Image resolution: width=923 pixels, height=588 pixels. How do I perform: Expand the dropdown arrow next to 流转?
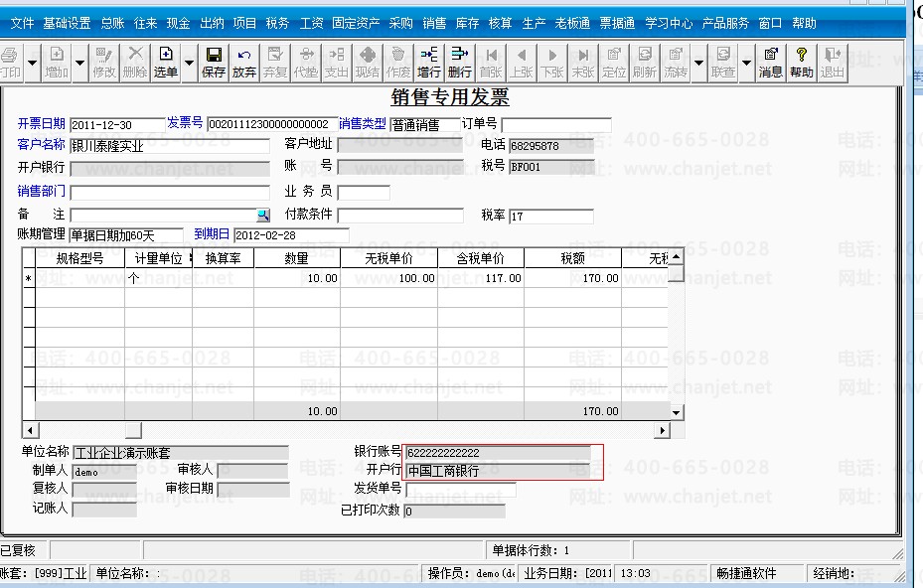point(698,63)
